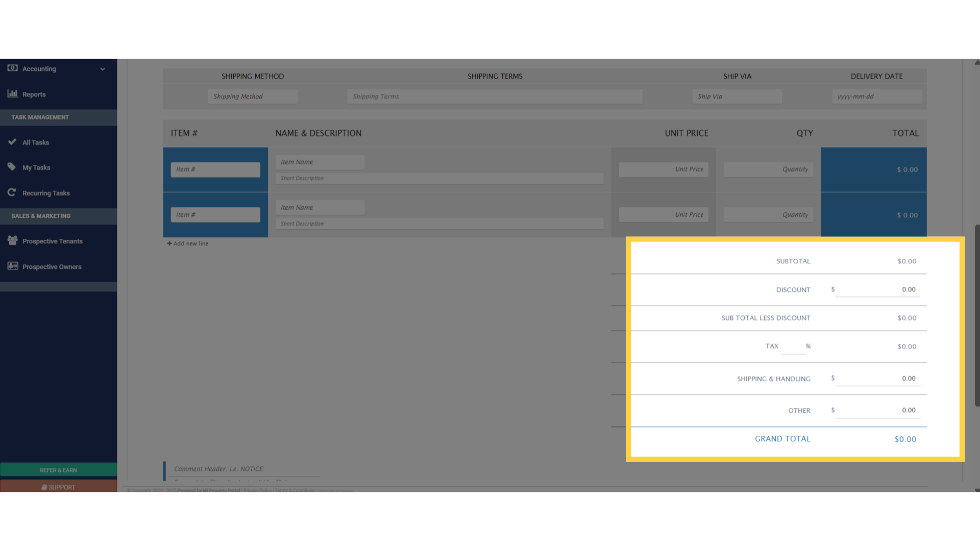
Task: Open Recurring Tasks menu item
Action: (x=46, y=193)
